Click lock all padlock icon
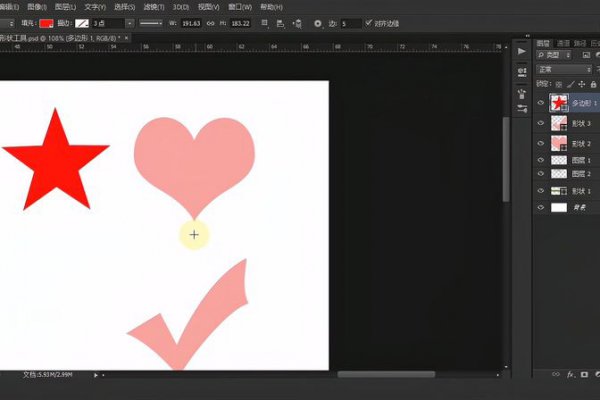Viewport: 600px width, 400px height. point(593,84)
